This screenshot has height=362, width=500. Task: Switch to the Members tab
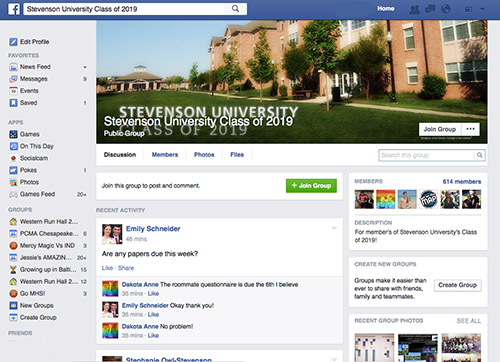tap(165, 155)
